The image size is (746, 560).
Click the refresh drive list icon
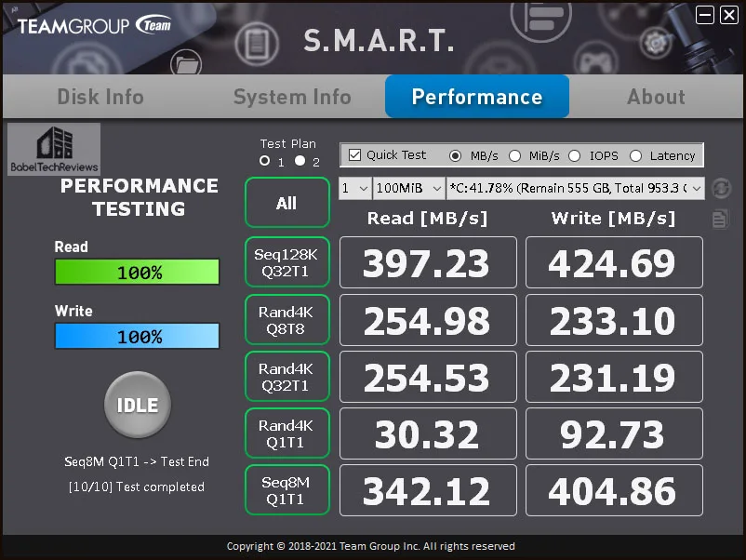click(721, 189)
